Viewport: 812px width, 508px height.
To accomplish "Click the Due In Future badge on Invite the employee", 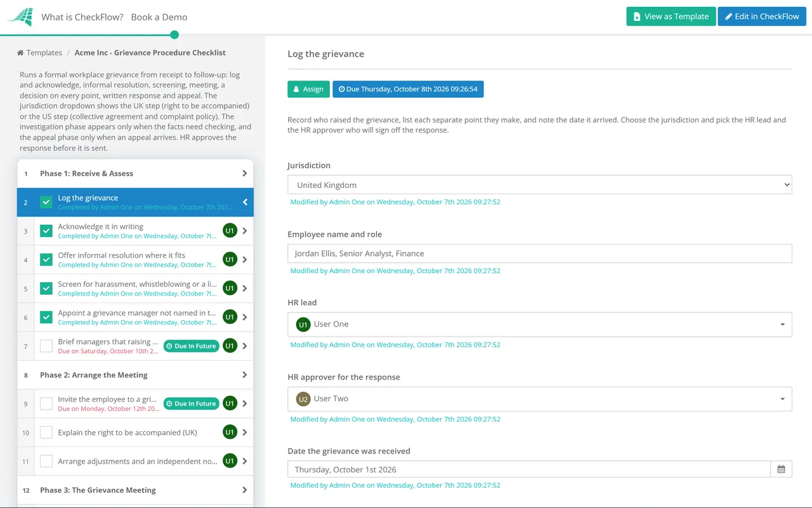I will [191, 403].
